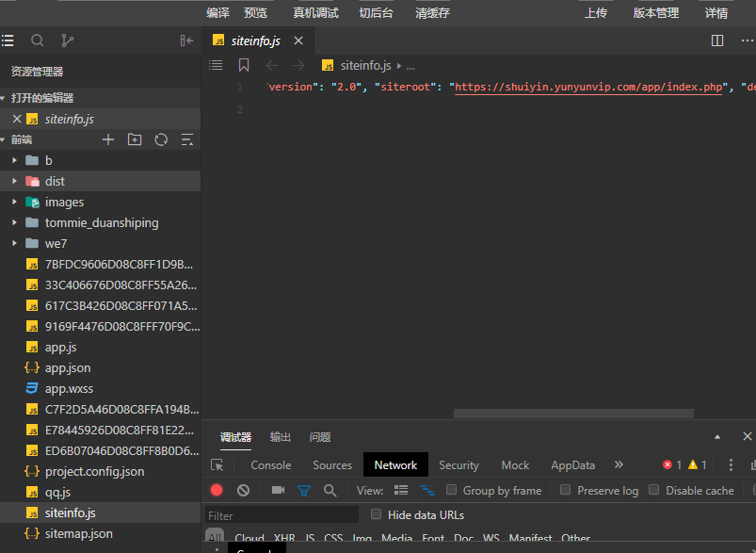Enable Preserve log checkbox
The image size is (756, 553).
click(x=566, y=490)
